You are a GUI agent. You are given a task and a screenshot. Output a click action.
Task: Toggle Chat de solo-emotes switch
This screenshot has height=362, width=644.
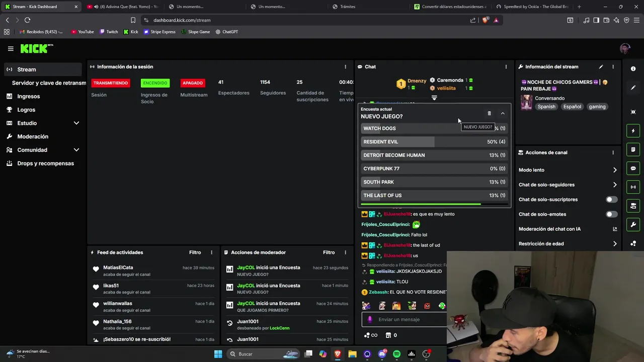(611, 214)
